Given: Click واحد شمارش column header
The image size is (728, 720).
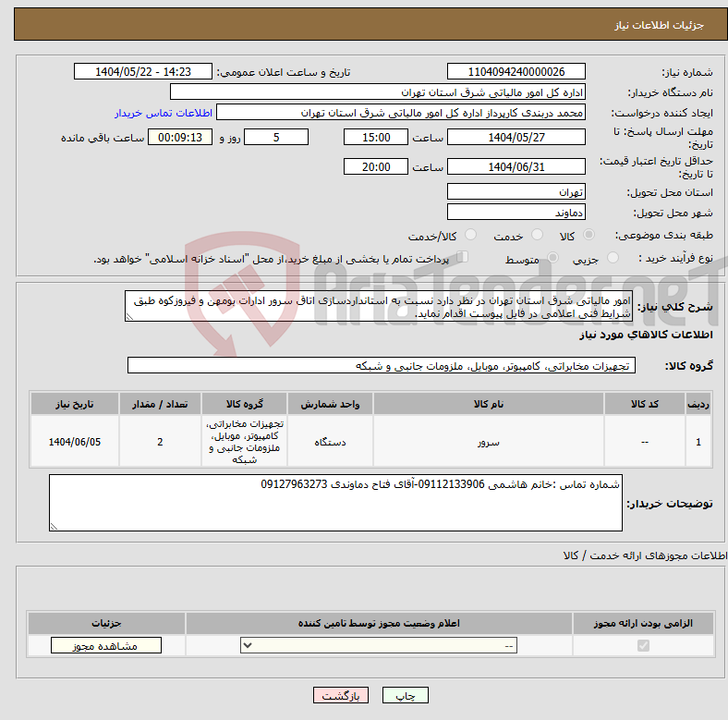Looking at the screenshot, I should click(330, 404).
